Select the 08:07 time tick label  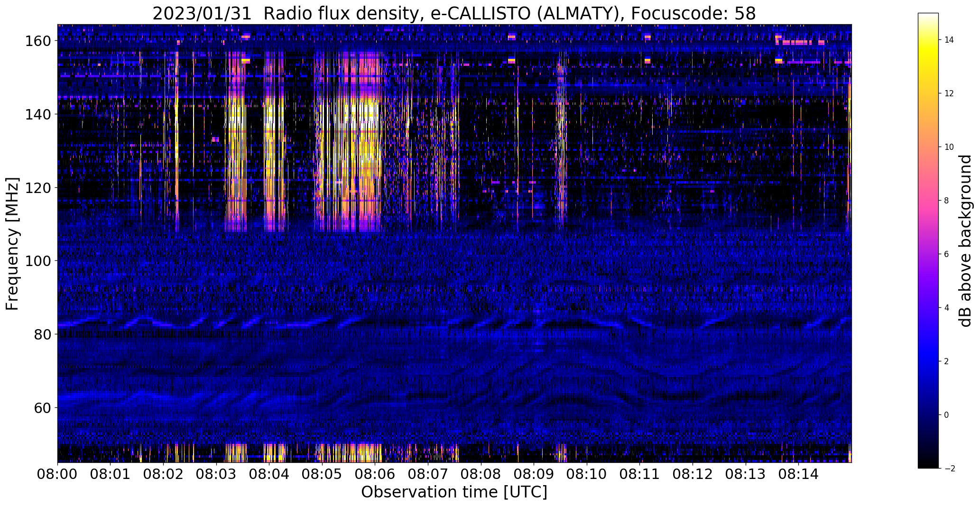(428, 474)
